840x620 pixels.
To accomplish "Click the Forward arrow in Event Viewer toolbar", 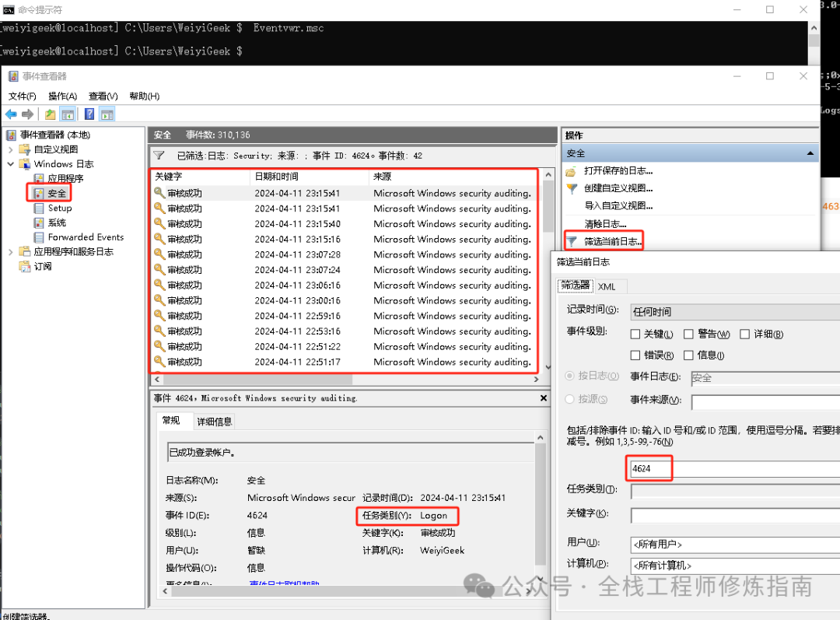I will [28, 114].
